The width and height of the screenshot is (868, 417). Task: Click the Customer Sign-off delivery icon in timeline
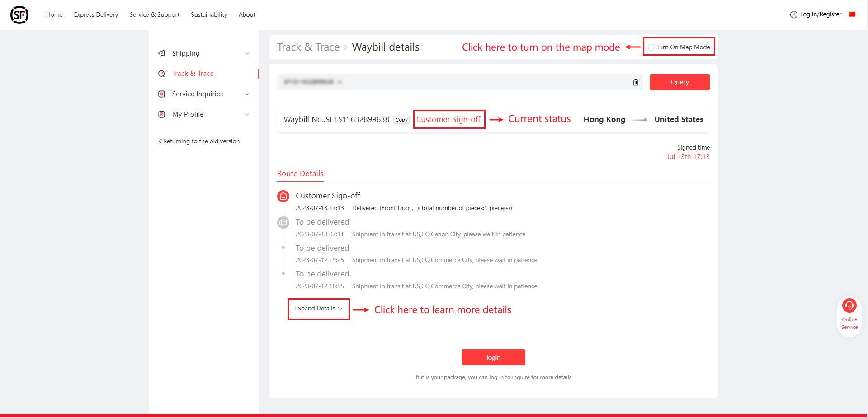[283, 196]
